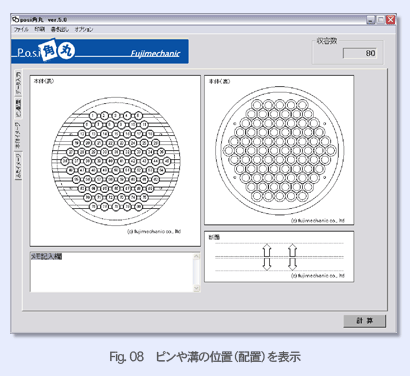Switch to the ふたイメージ vertical tab
This screenshot has width=410, height=376.
[x=18, y=166]
